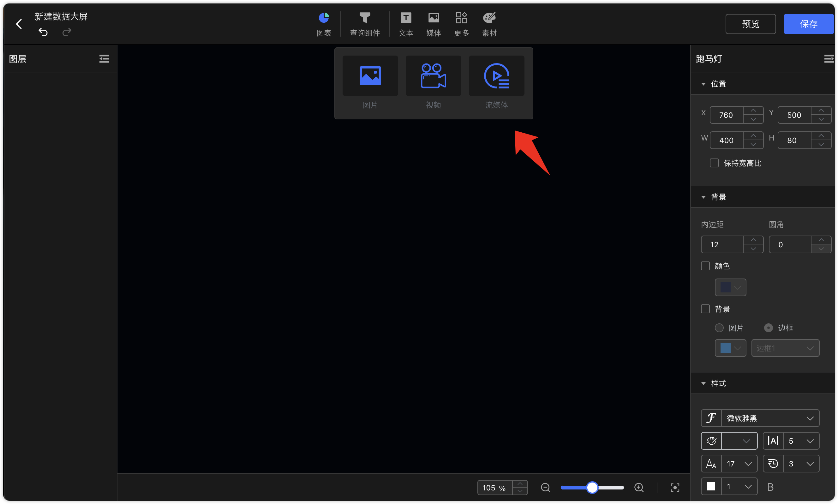This screenshot has width=838, height=504.
Task: Click the Y position field 500
Action: 794,115
